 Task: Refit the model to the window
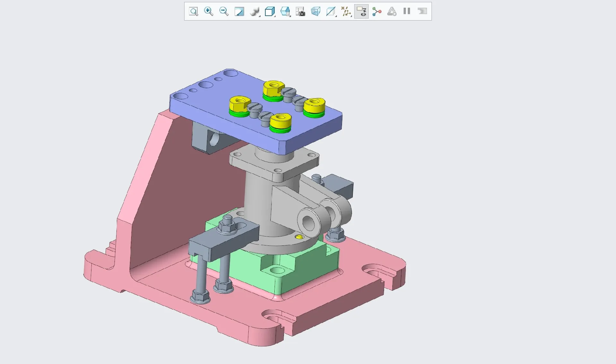(x=193, y=12)
